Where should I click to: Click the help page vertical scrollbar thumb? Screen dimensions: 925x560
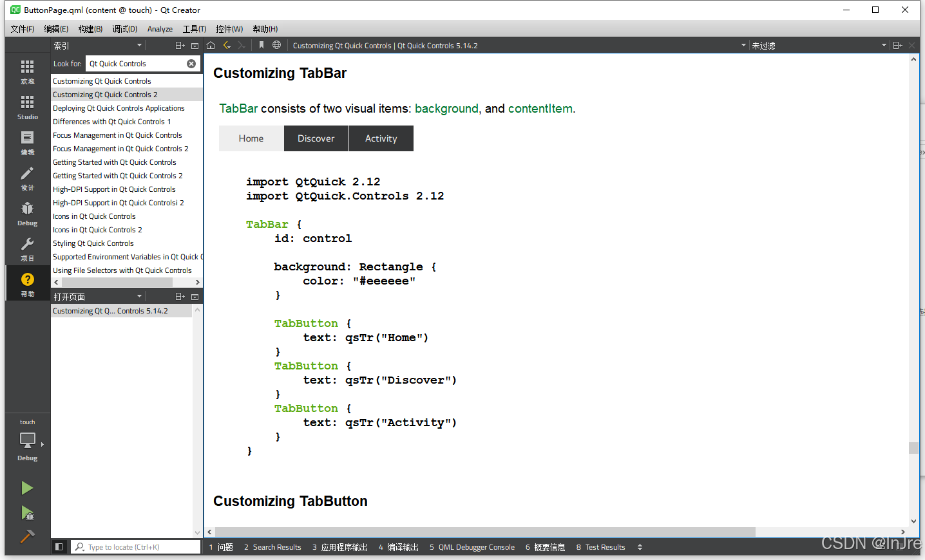pos(913,448)
